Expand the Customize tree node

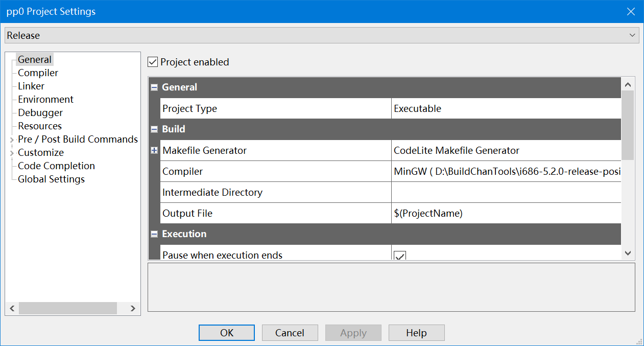point(12,153)
